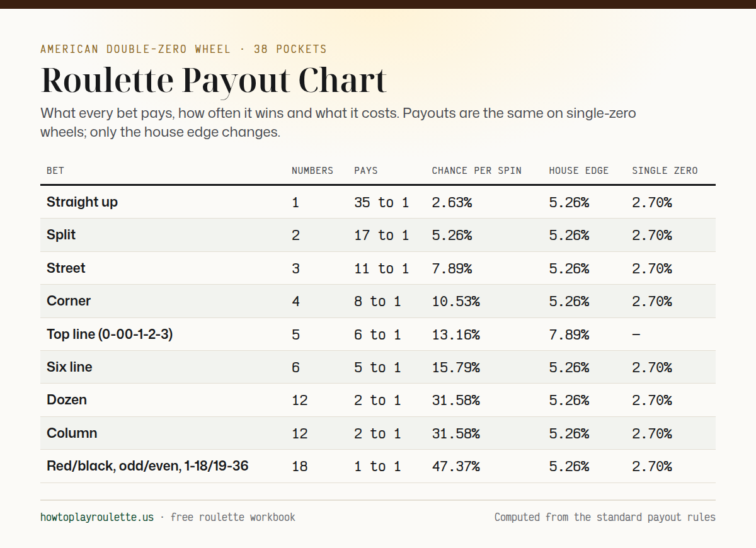Select the 11 to 1 payout cell

(x=382, y=268)
